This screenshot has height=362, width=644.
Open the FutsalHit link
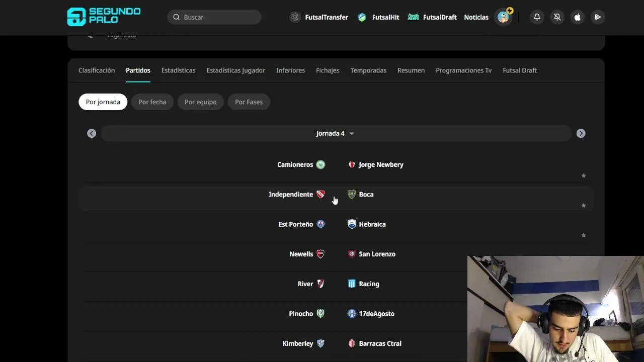tap(385, 17)
